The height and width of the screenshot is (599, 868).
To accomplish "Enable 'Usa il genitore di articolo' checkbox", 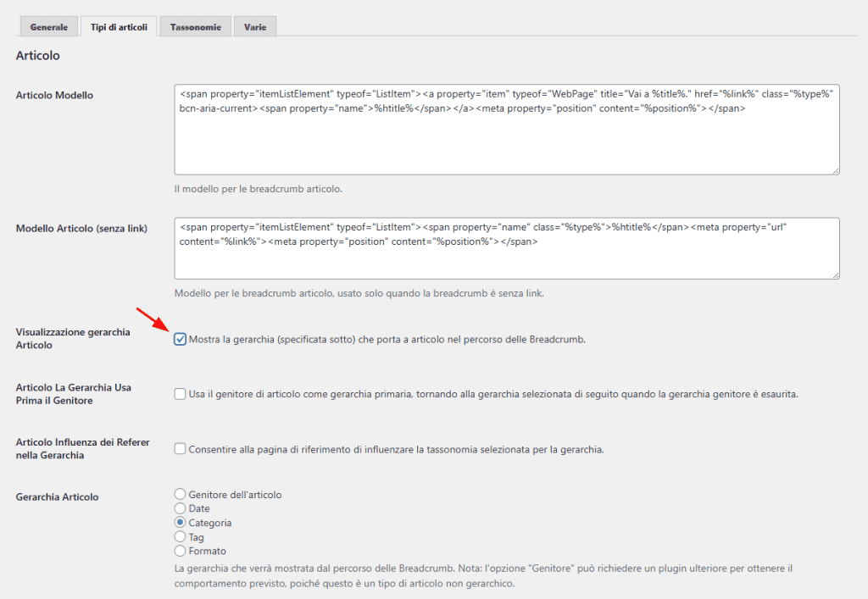I will pos(180,394).
